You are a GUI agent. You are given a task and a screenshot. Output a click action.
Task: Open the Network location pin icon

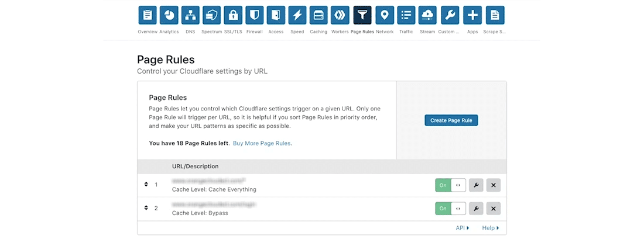coord(385,15)
